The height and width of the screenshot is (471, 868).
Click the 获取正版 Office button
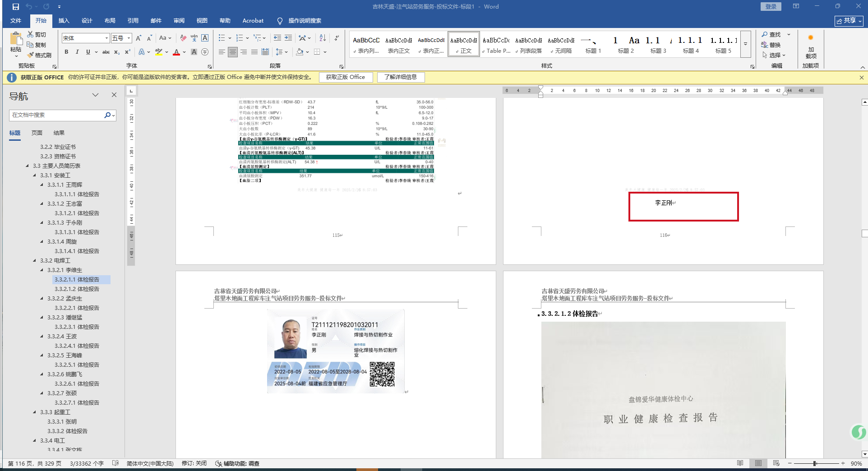coord(346,77)
